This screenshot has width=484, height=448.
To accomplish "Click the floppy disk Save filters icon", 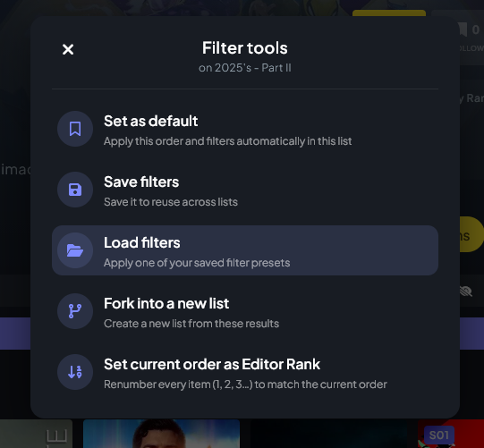I will tap(75, 190).
